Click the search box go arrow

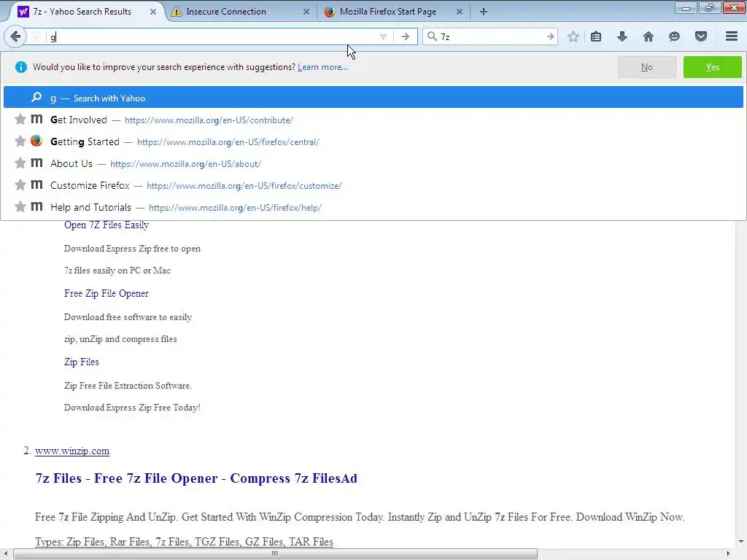click(x=551, y=36)
